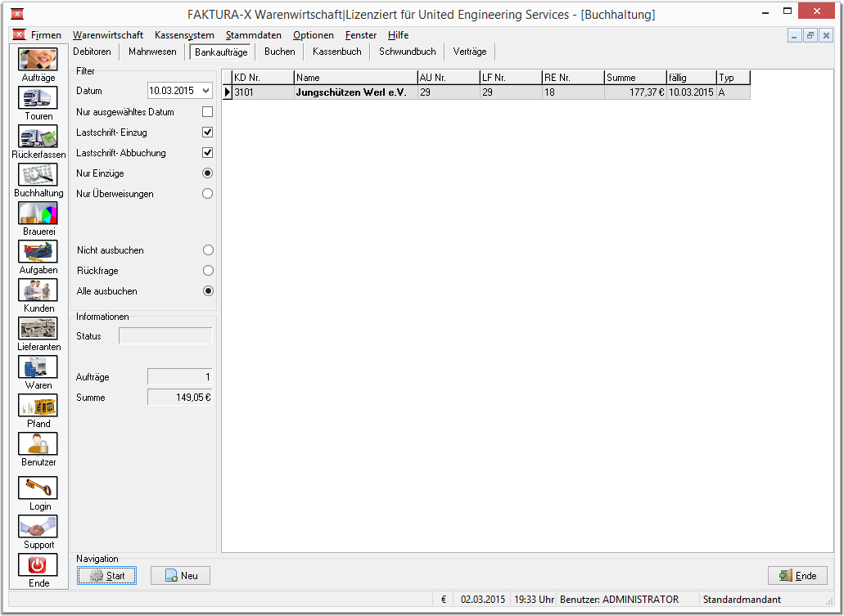Minimize the inner Buchhaltung window
The image size is (844, 616).
tap(795, 35)
